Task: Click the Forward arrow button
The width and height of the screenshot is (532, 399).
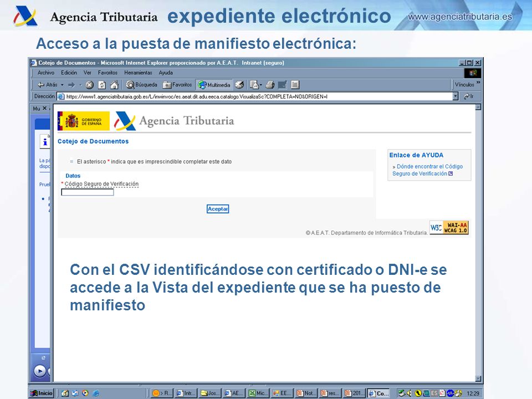Action: tap(71, 85)
